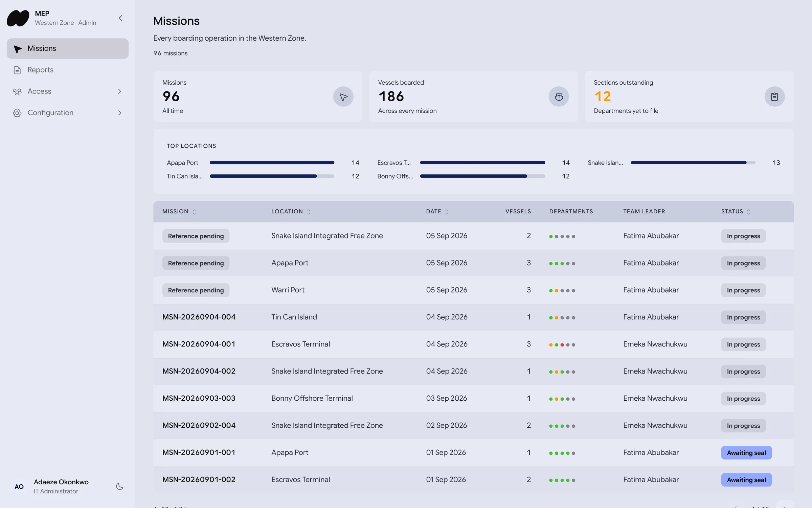Image resolution: width=812 pixels, height=508 pixels.
Task: Sort by the Location column arrows
Action: coord(309,212)
